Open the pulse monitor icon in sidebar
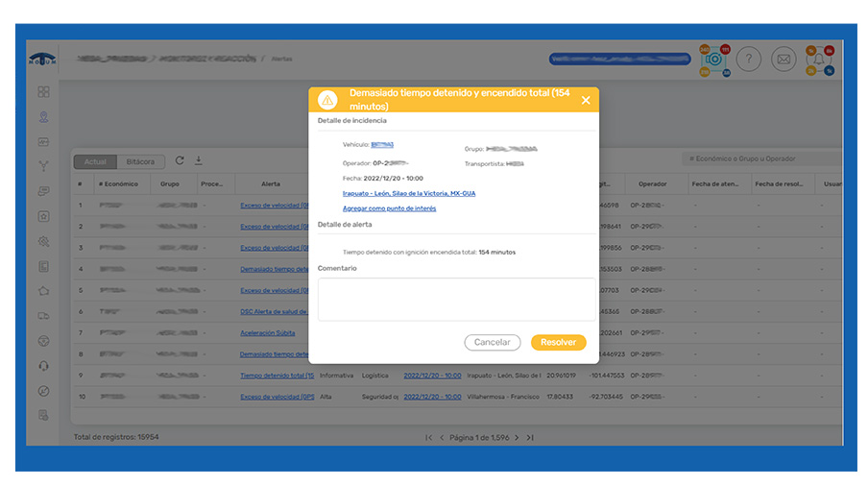This screenshot has width=868, height=486. point(44,142)
